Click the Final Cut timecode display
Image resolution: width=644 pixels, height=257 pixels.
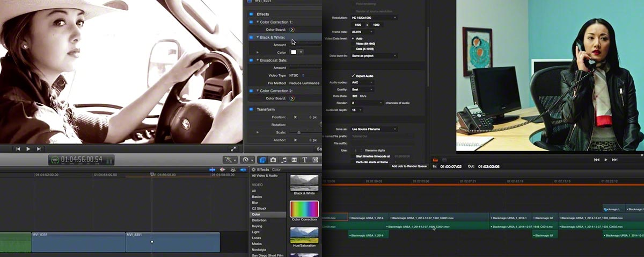[82, 160]
